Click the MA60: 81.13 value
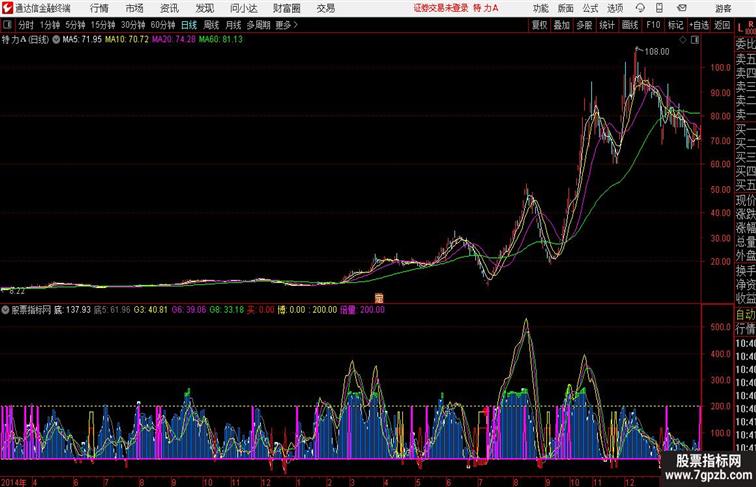 (221, 40)
